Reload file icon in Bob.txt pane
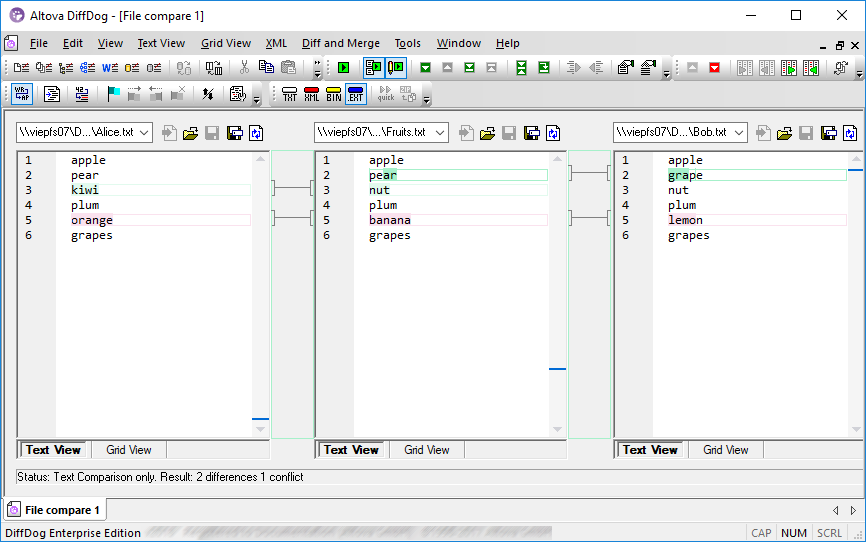The image size is (866, 542). pos(851,133)
